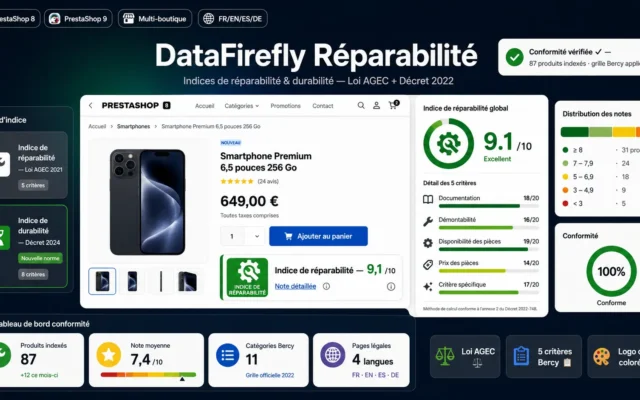Click the green Conformité vérifiée checkmark icon

(x=514, y=57)
